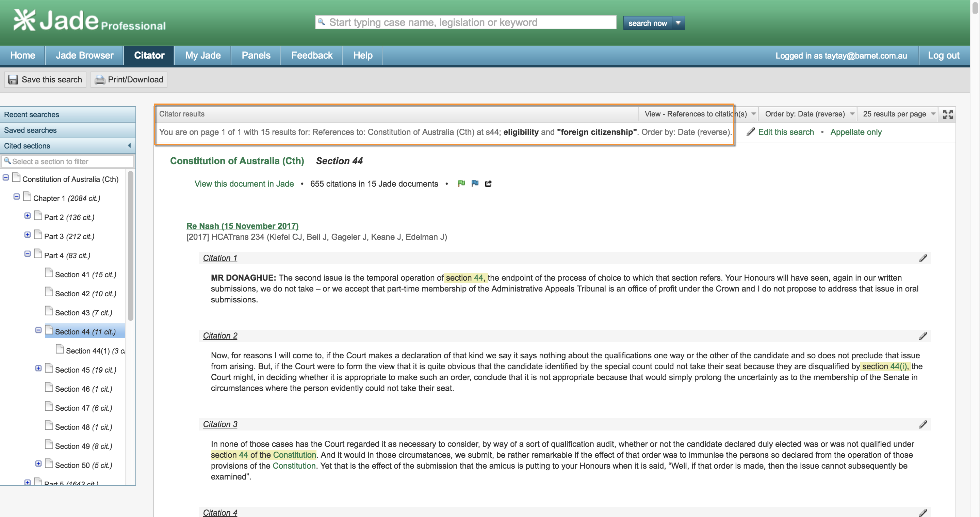Viewport: 980px width, 517px height.
Task: Click the Save this search disk icon
Action: [13, 80]
